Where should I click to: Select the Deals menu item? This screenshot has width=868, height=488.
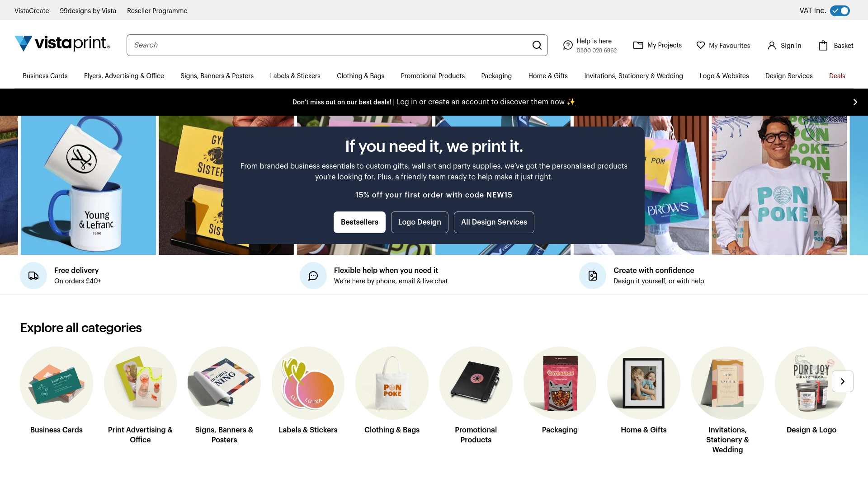[x=837, y=76]
